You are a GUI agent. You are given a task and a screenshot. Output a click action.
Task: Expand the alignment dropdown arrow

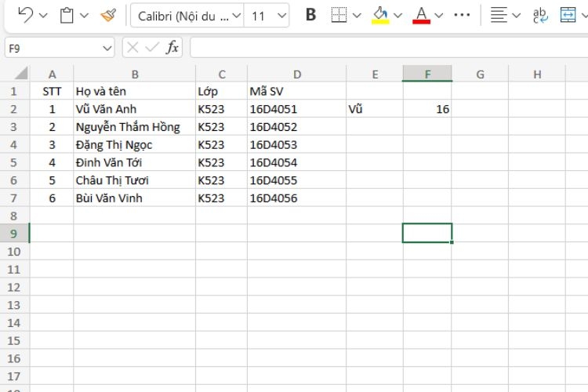pyautogui.click(x=517, y=16)
